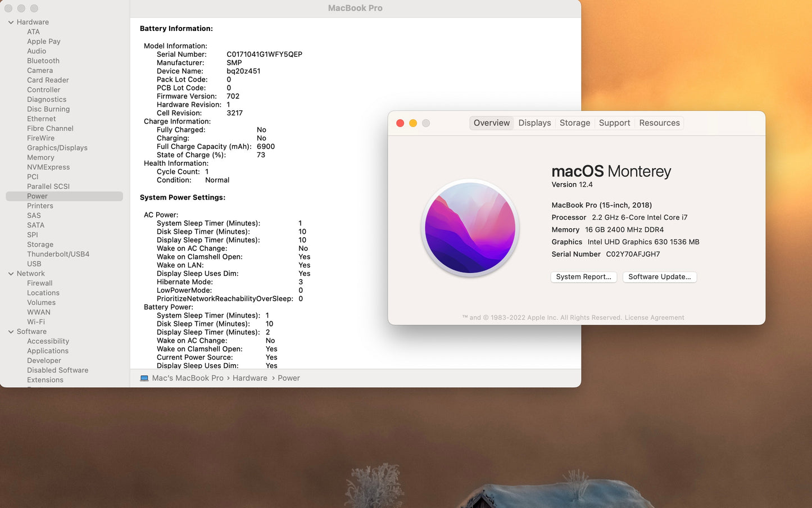
Task: Select Applications under Software
Action: click(48, 351)
